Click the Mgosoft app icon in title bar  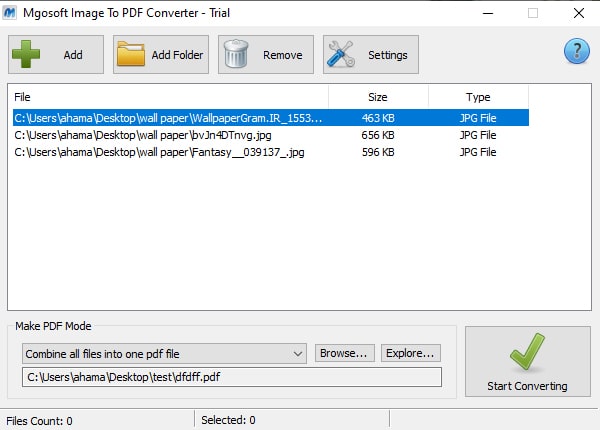click(x=10, y=13)
